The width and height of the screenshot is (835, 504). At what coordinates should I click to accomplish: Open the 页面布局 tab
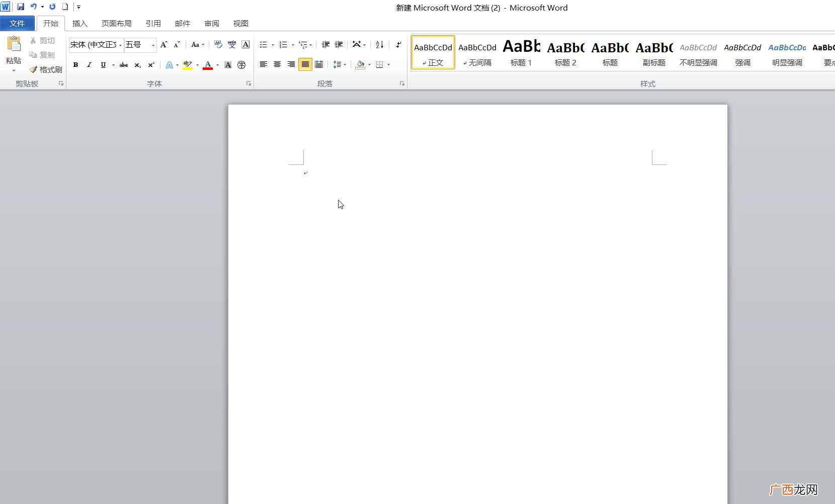point(117,24)
